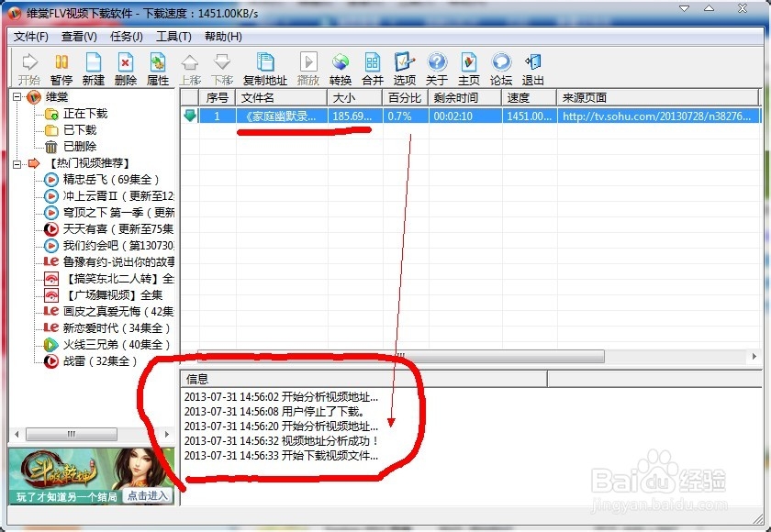Click the green play icon beside 火线三兄弟

pyautogui.click(x=51, y=345)
